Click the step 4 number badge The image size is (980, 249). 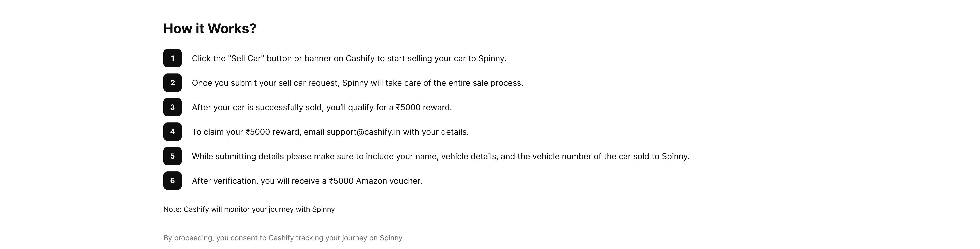coord(172,131)
